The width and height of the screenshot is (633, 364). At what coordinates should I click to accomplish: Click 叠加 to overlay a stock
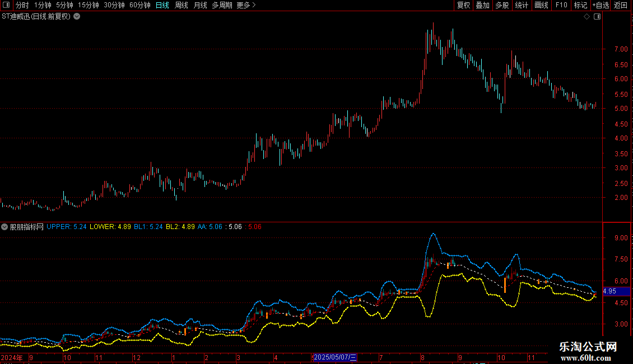coord(482,5)
